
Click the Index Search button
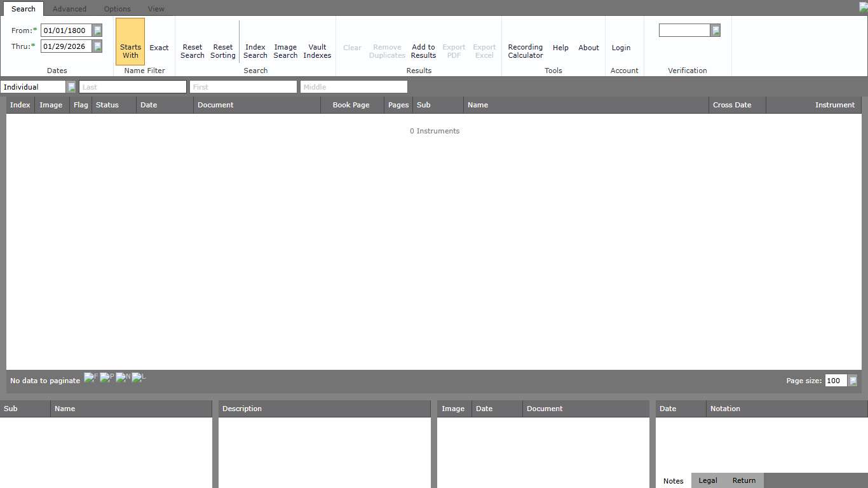(255, 51)
